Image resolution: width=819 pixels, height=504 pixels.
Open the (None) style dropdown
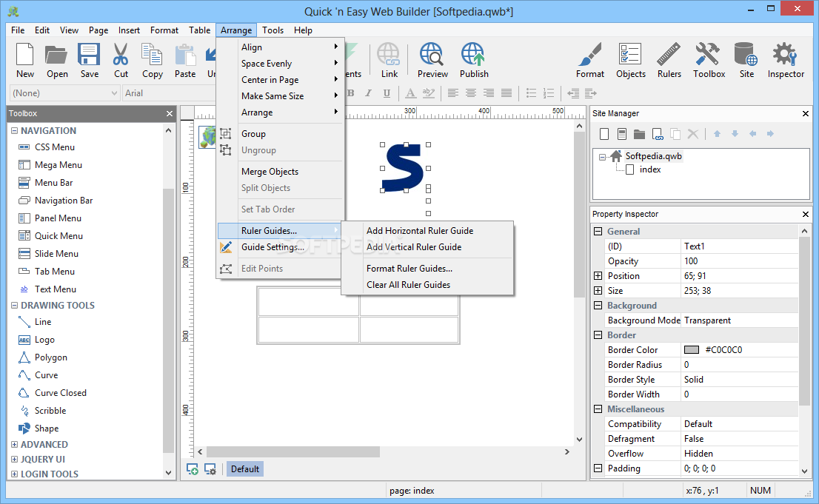tap(64, 93)
